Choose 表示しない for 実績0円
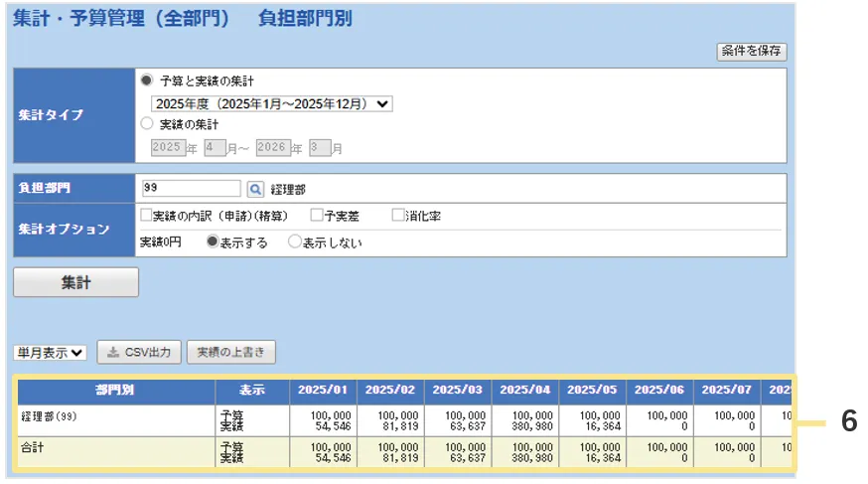The width and height of the screenshot is (868, 484). point(294,242)
